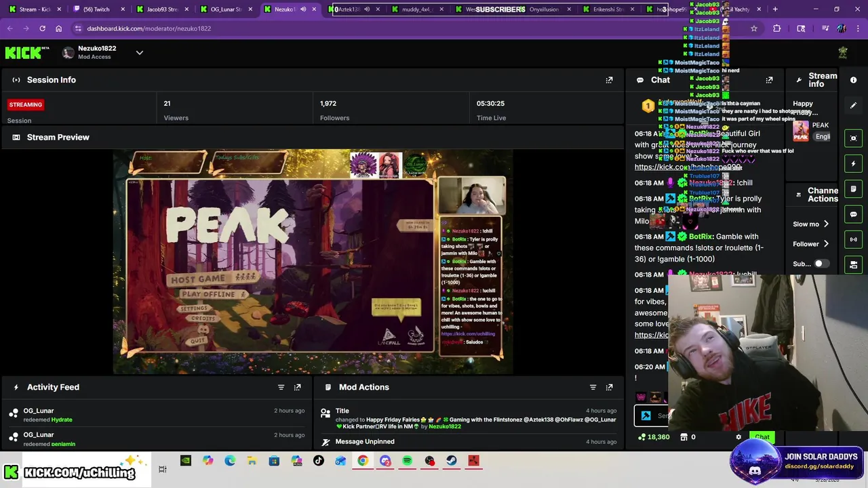
Task: Open browser extensions menu
Action: [x=776, y=28]
